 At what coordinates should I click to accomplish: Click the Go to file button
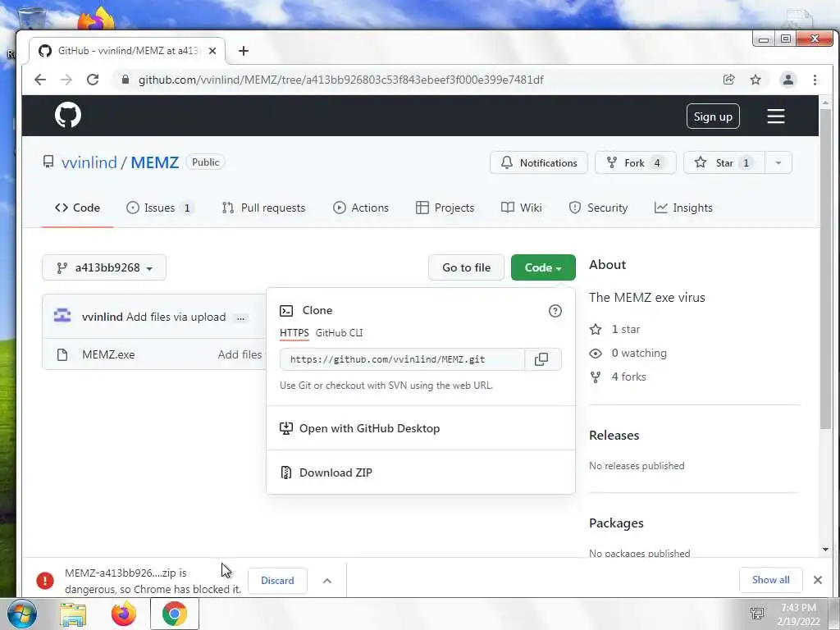coord(466,267)
